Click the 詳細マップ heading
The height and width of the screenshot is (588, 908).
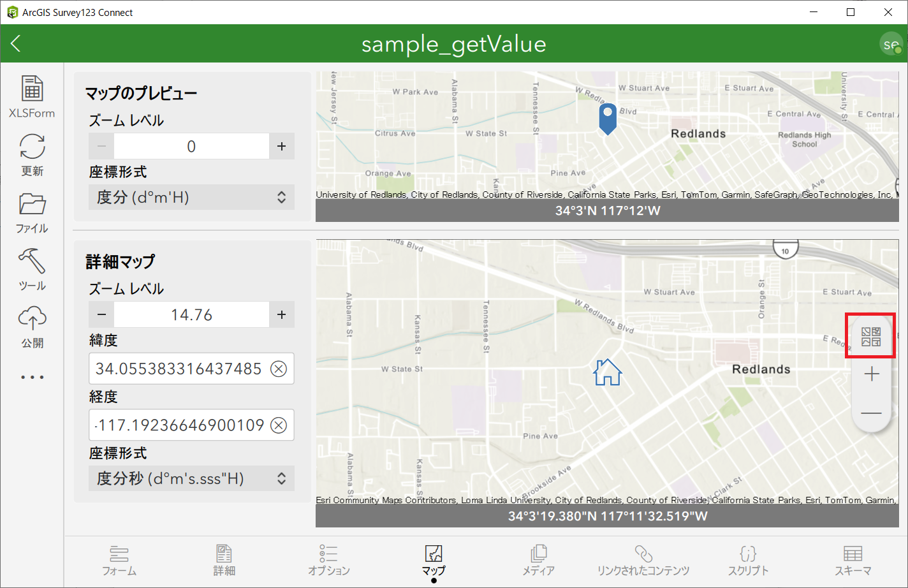pyautogui.click(x=121, y=261)
